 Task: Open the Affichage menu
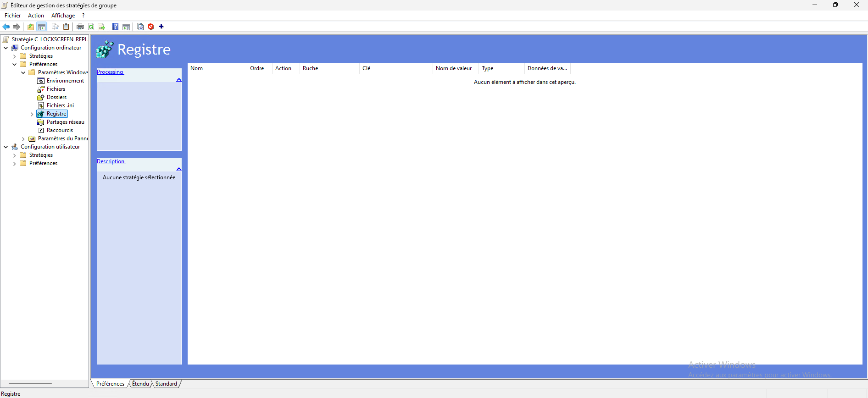point(63,16)
